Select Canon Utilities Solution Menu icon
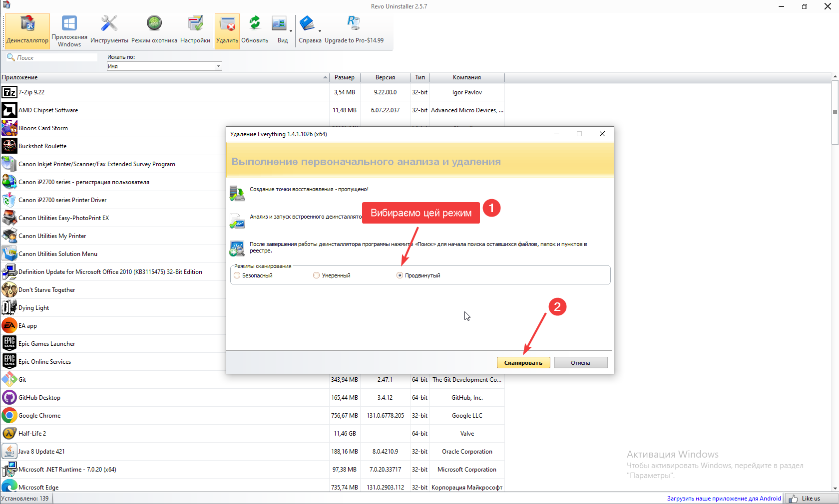839x504 pixels. (9, 254)
